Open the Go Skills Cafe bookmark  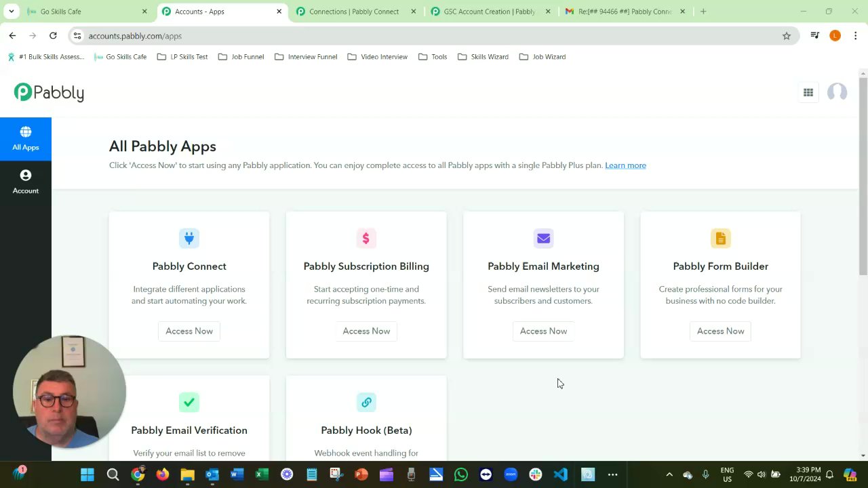(x=121, y=57)
